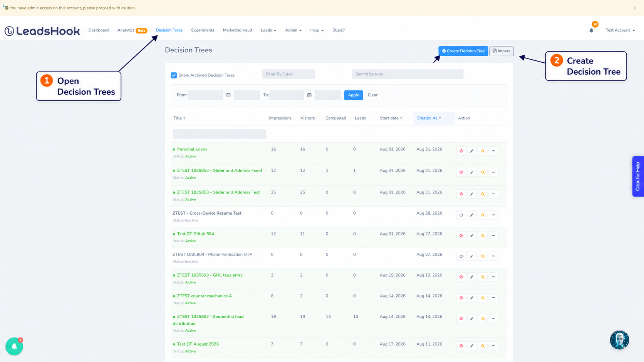The image size is (644, 362).
Task: Deactivate ZTEST 1035853 Slider and Address Fixed
Action: tap(461, 172)
